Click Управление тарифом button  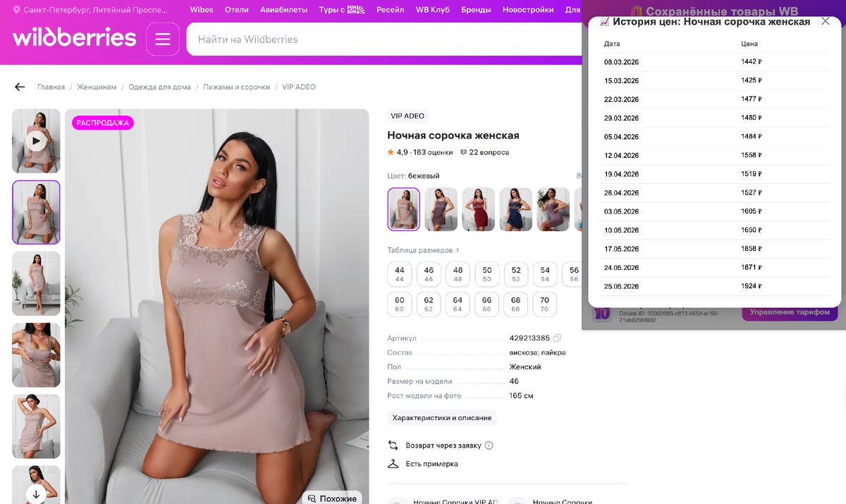coord(790,312)
